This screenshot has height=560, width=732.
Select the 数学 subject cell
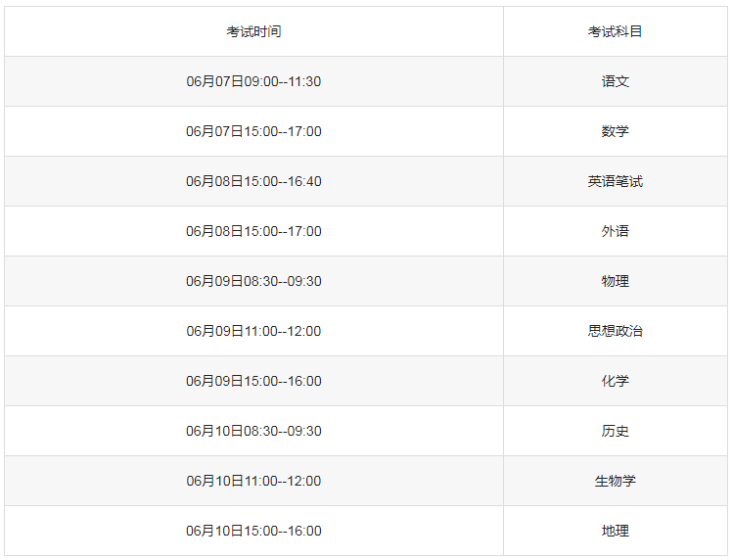tap(615, 131)
